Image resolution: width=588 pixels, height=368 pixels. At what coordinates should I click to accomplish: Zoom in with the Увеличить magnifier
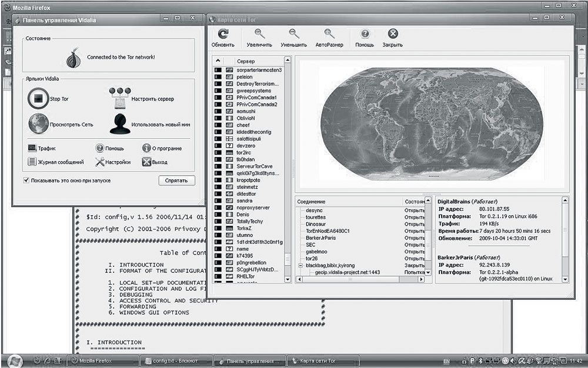(259, 35)
